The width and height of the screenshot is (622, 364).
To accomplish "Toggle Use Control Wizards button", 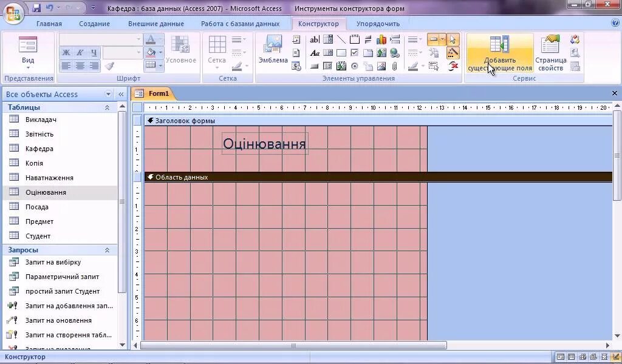I will 453,53.
